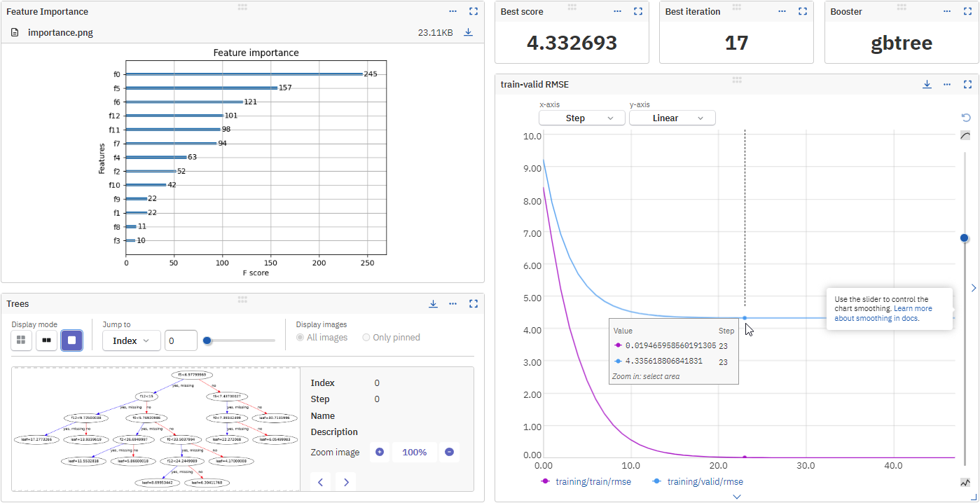Open the Step x-axis dropdown
This screenshot has width=980, height=503.
coord(581,118)
